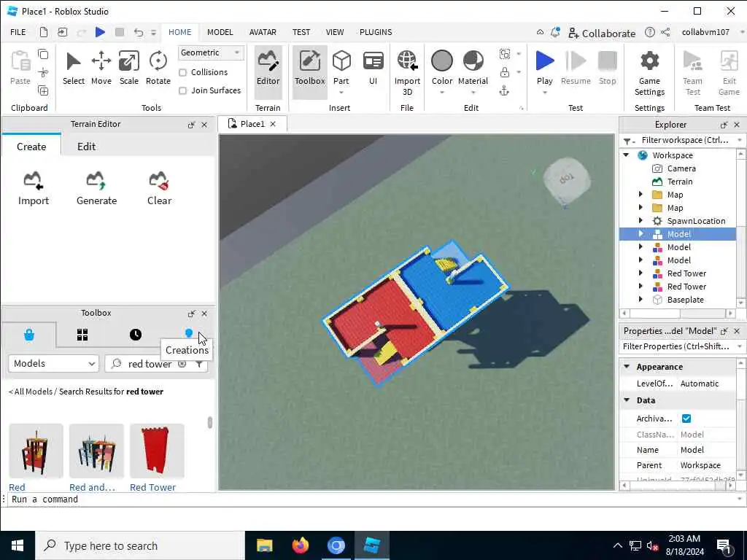The image size is (747, 560).
Task: Open the toolbox search filter options
Action: pyautogui.click(x=199, y=364)
